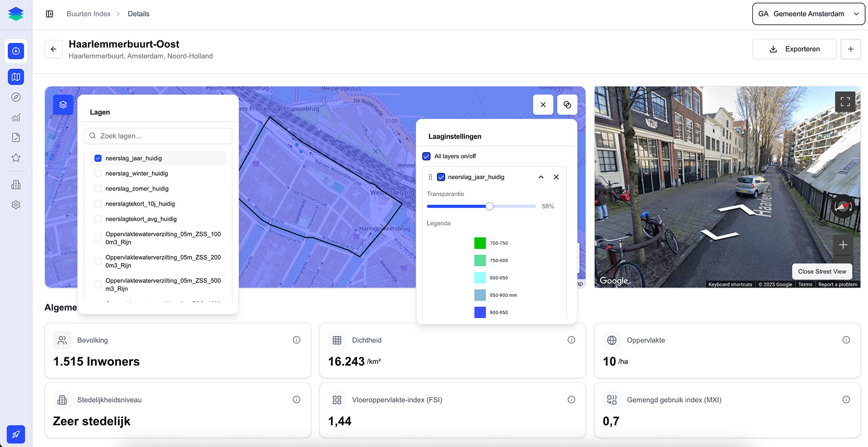Open the Gemeente Amsterdam dropdown
The image size is (868, 447).
[808, 14]
